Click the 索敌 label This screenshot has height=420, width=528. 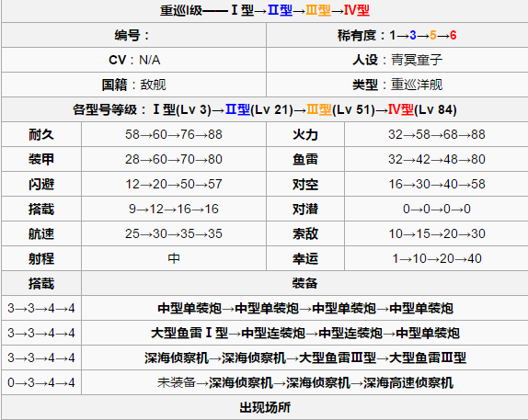click(x=305, y=233)
